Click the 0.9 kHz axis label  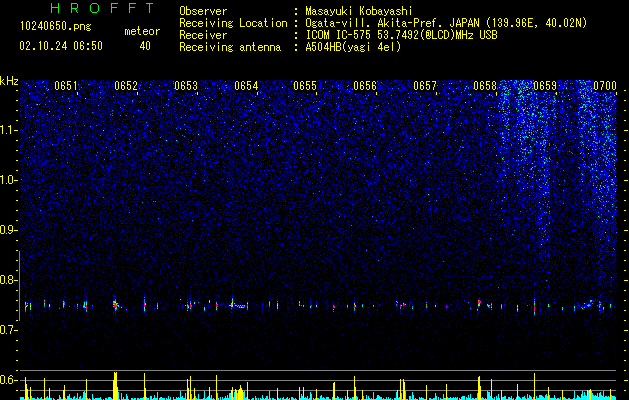[x=9, y=230]
